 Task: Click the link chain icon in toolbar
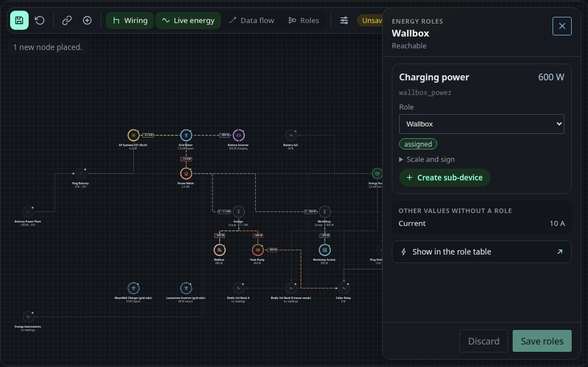pyautogui.click(x=67, y=20)
